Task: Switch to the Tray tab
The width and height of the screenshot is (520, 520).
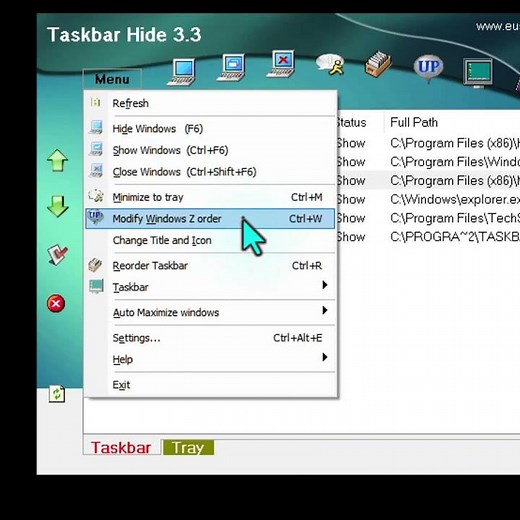Action: click(188, 448)
